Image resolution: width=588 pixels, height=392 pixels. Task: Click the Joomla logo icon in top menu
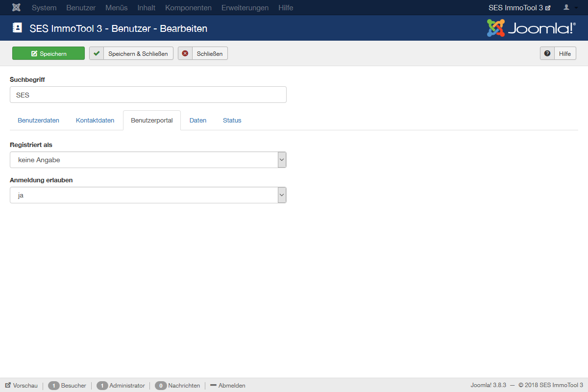(16, 8)
